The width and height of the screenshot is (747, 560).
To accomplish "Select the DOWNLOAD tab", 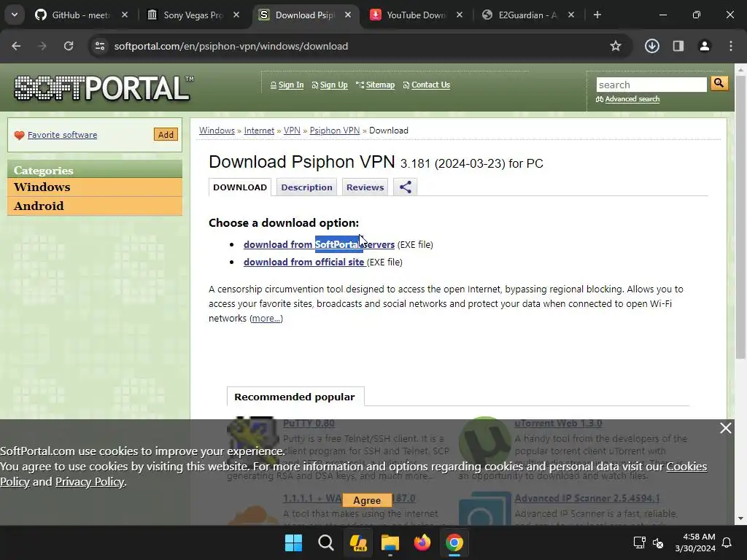I will (240, 187).
